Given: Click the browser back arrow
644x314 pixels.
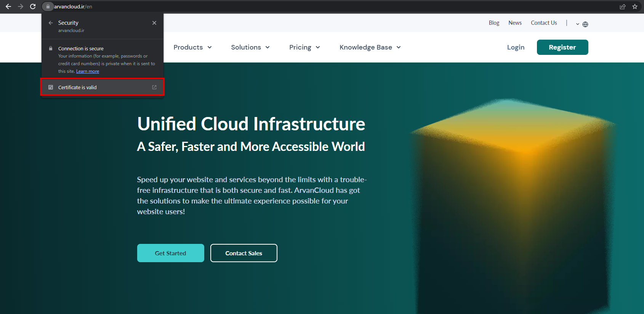Looking at the screenshot, I should pos(8,6).
